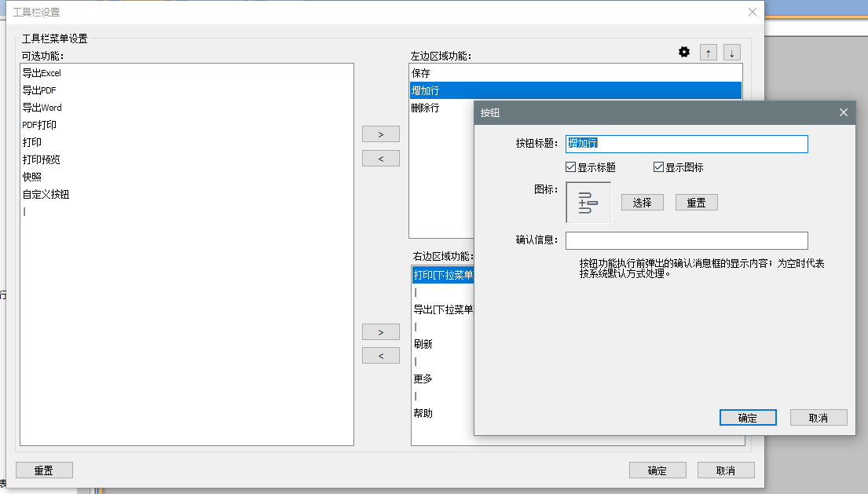Confirm the 按钮 dialog with 确定
The image size is (868, 494).
(748, 418)
